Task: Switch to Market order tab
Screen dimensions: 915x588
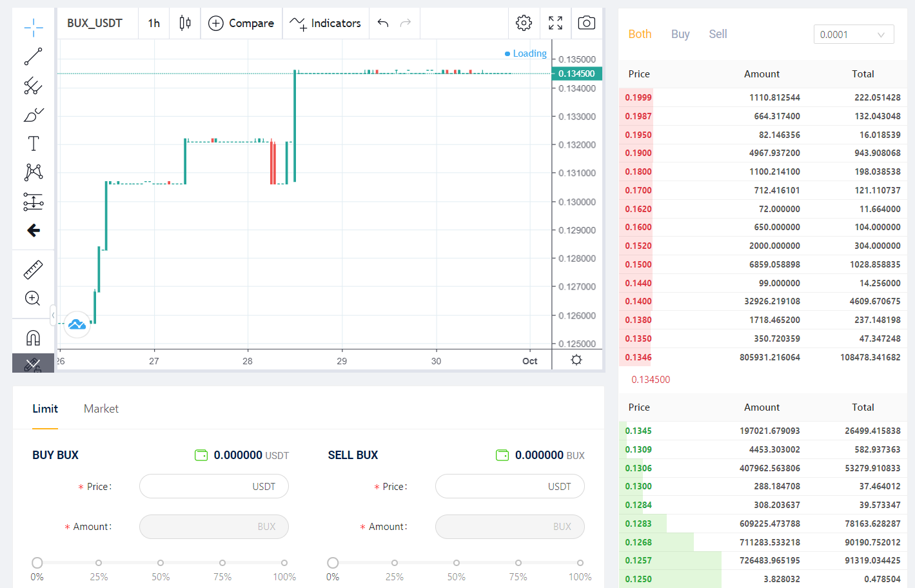Action: [x=101, y=409]
